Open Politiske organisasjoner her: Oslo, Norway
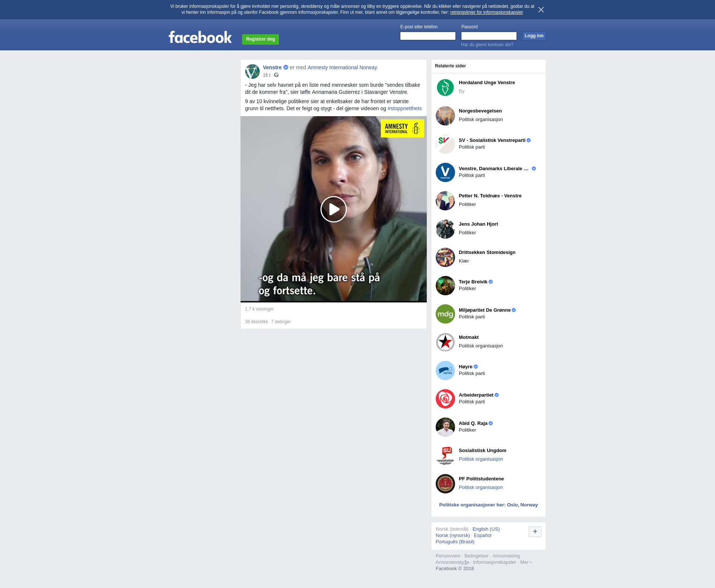 click(488, 505)
